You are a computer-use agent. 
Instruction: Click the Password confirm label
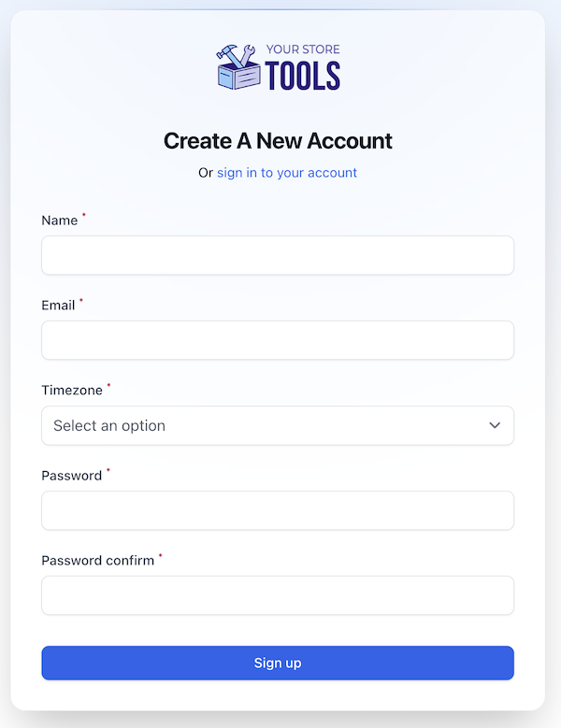click(x=97, y=561)
